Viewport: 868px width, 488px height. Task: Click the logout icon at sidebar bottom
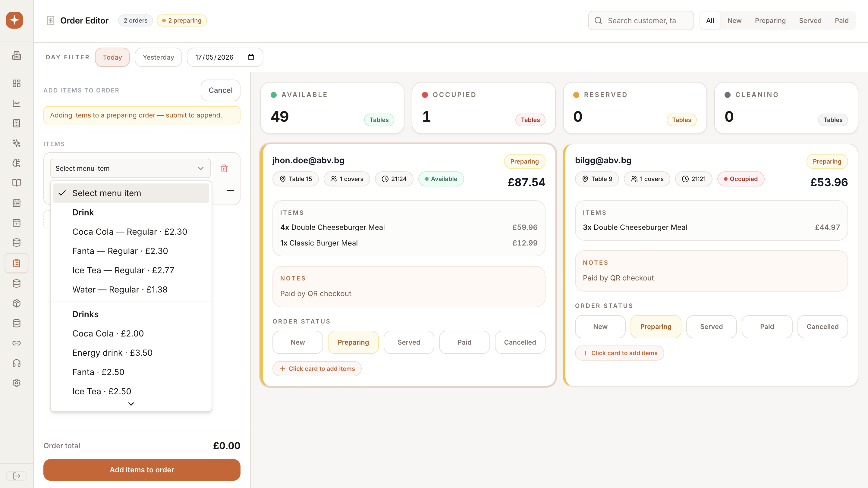(x=17, y=476)
